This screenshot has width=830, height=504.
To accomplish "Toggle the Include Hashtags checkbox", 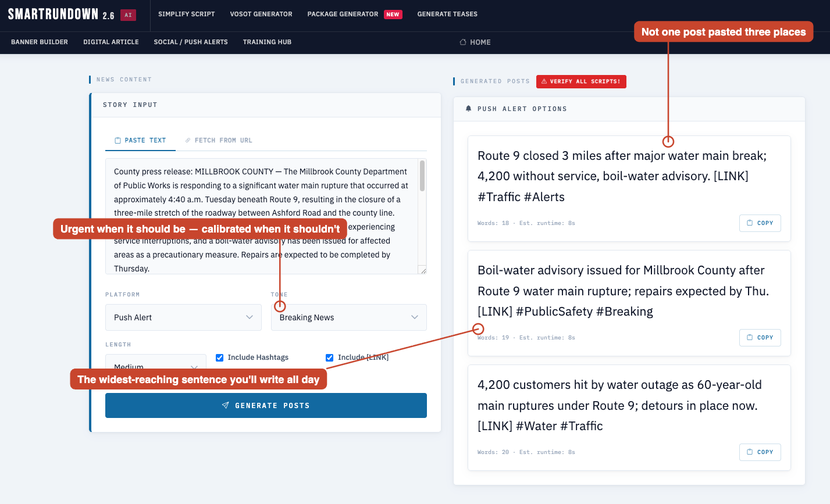I will click(x=219, y=358).
